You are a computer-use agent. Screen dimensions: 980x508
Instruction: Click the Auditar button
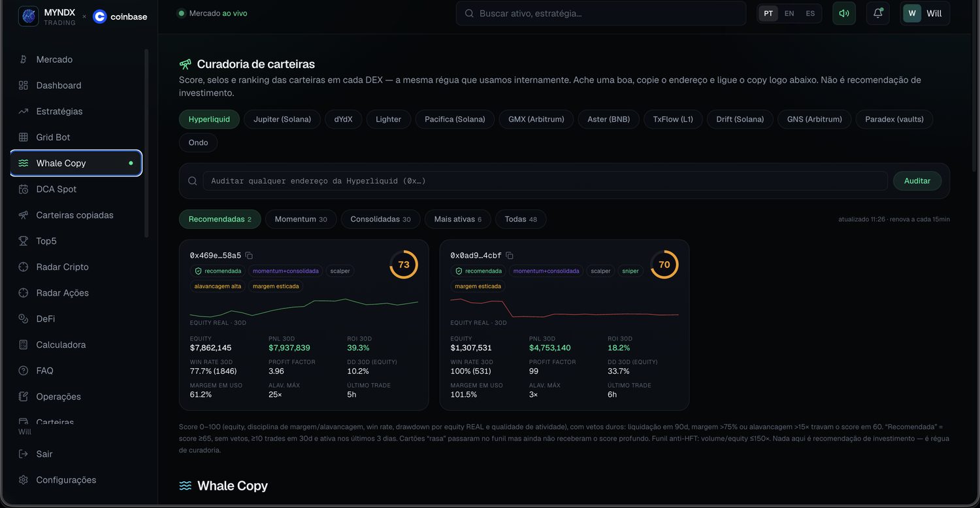pos(917,180)
